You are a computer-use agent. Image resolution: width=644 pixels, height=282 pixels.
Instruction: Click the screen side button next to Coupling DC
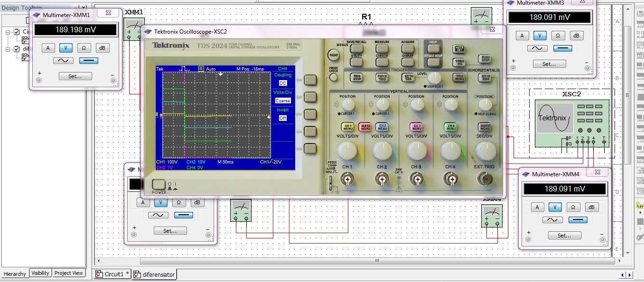coord(310,80)
